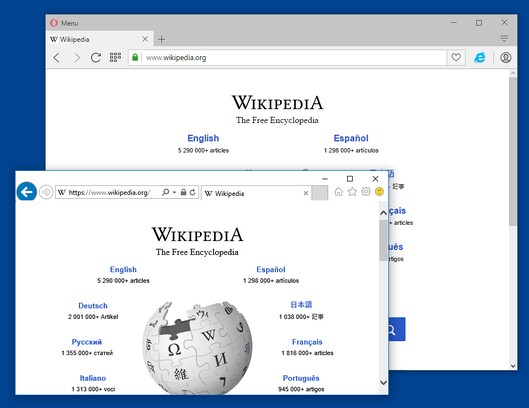Open English Wikipedia link in Opera window
The image size is (529, 408).
coord(203,138)
